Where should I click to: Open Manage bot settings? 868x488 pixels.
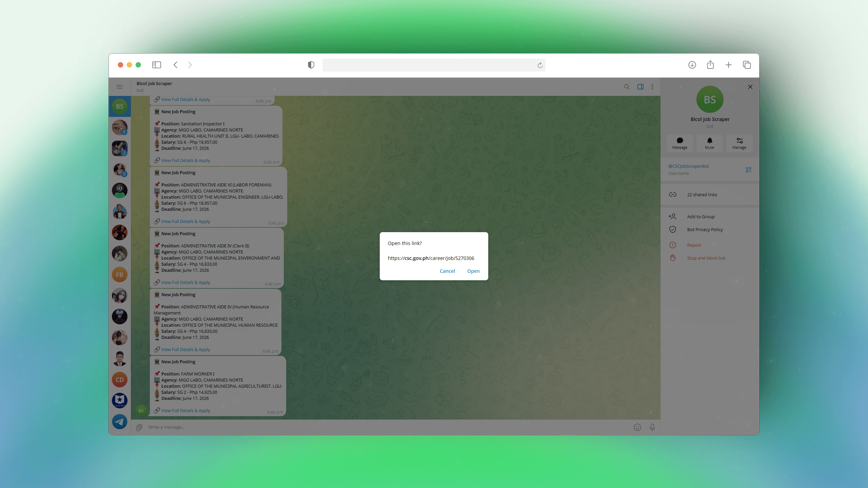(x=739, y=143)
